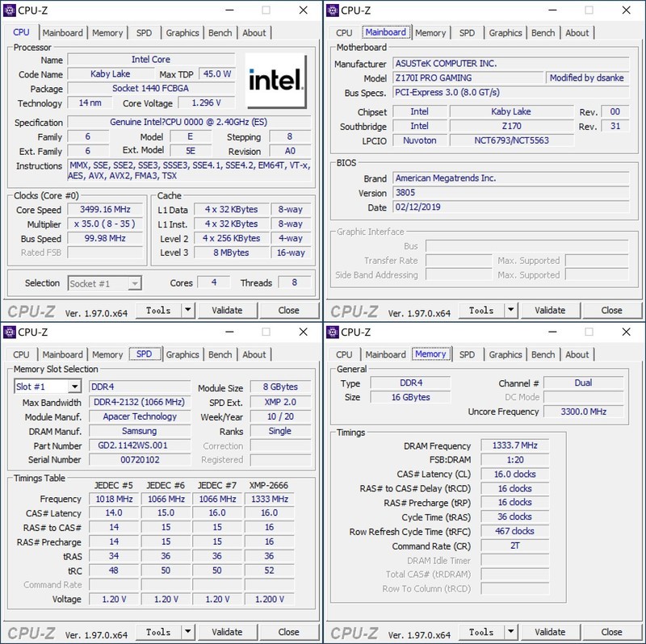Click Close button in the Memory window
646x644 pixels.
[x=611, y=632]
